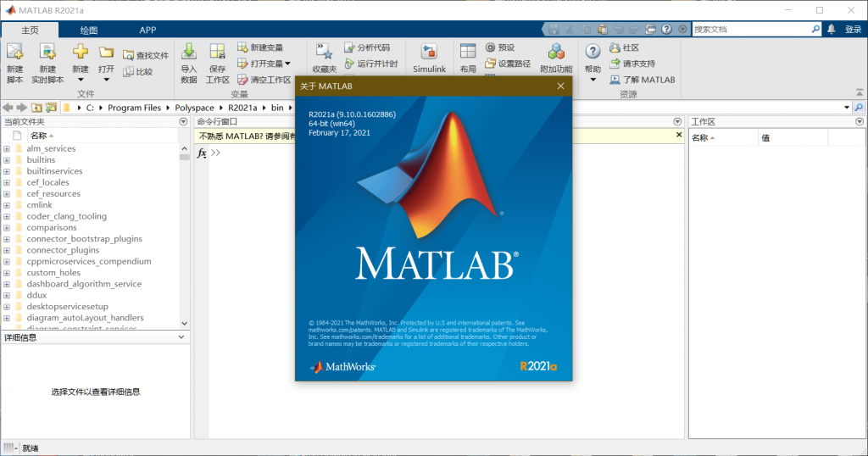This screenshot has width=868, height=456.
Task: Click the paste icon in quick access toolbar
Action: pos(603,30)
